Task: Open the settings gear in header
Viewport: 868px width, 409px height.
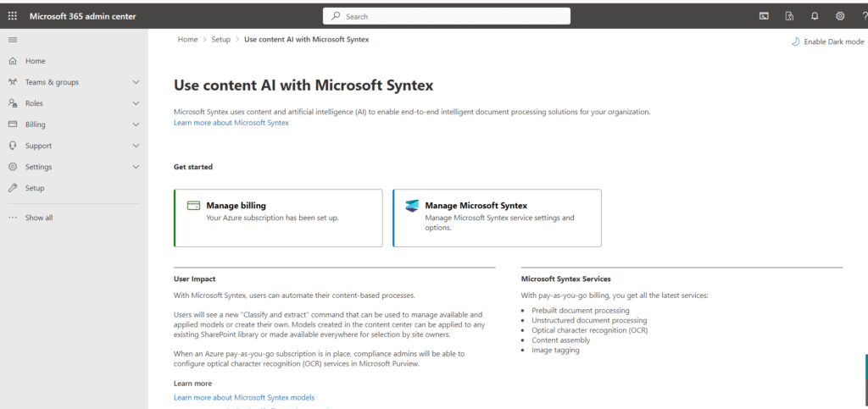Action: click(x=840, y=16)
